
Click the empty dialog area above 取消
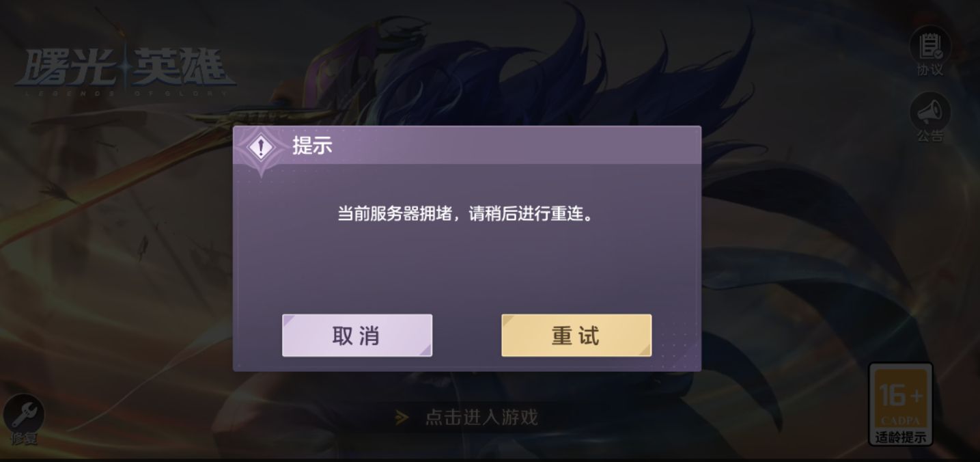coord(357,273)
